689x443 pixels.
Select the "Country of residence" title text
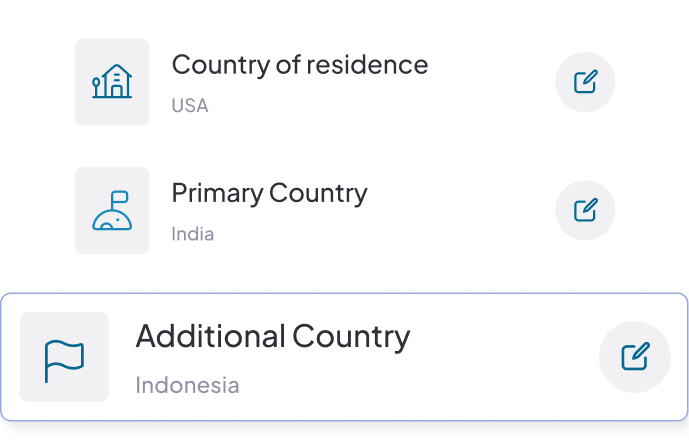point(299,65)
